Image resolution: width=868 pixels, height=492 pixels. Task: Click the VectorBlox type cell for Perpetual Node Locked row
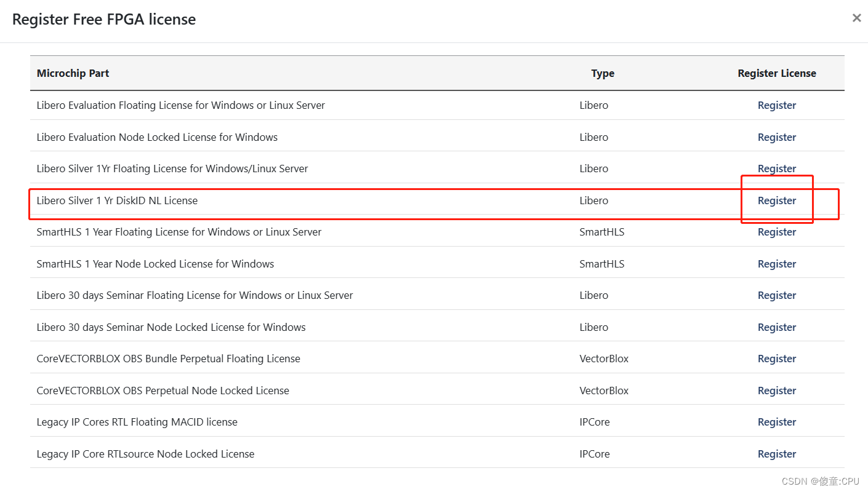click(604, 391)
